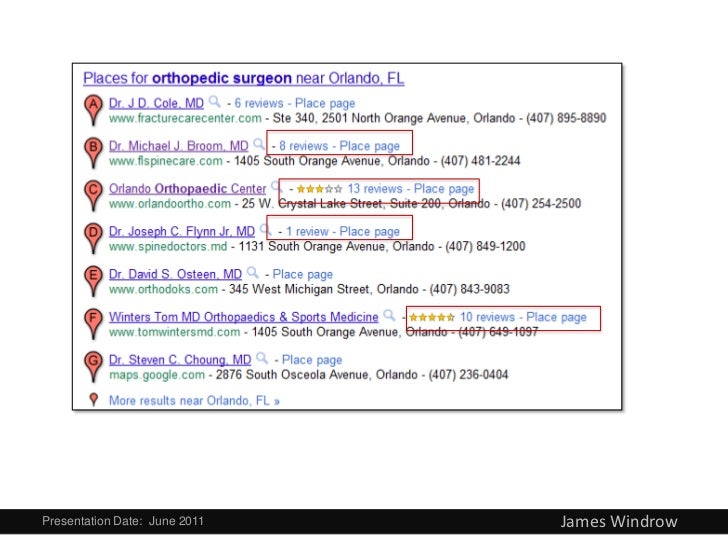
Task: Click address 345 West Michigan Street, Orlando
Action: (x=324, y=289)
